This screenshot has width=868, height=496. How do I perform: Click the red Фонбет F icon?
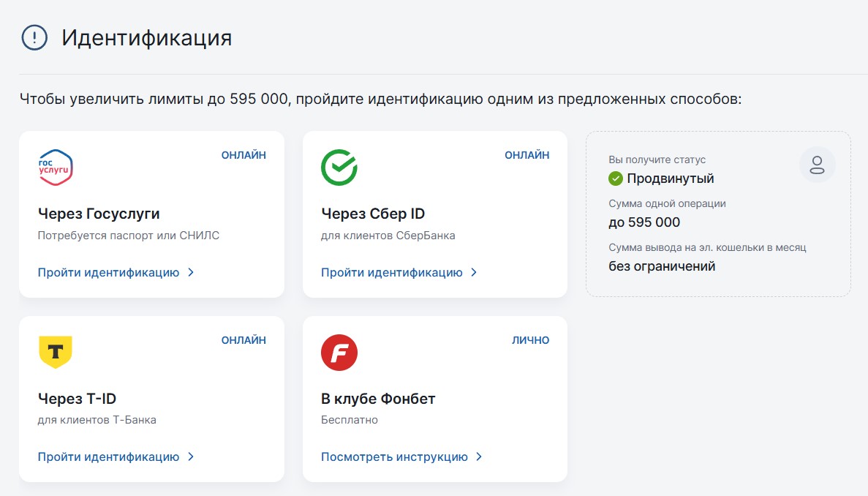338,352
